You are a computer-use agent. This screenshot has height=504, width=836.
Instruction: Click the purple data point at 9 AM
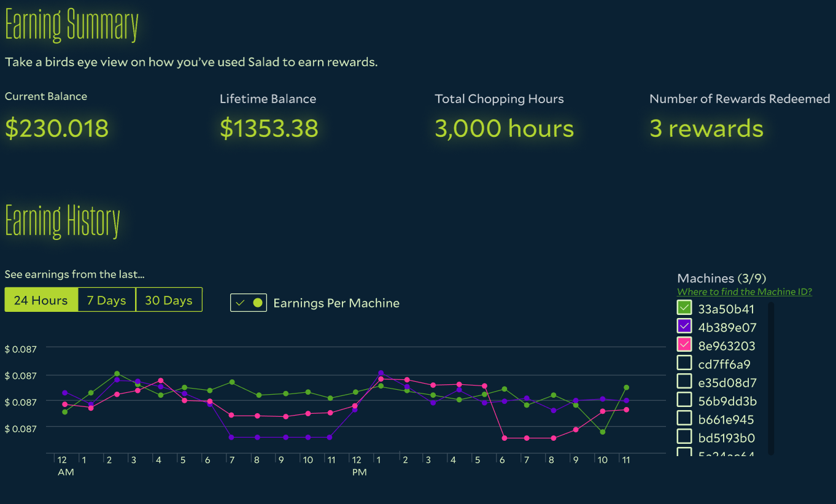[x=285, y=438]
